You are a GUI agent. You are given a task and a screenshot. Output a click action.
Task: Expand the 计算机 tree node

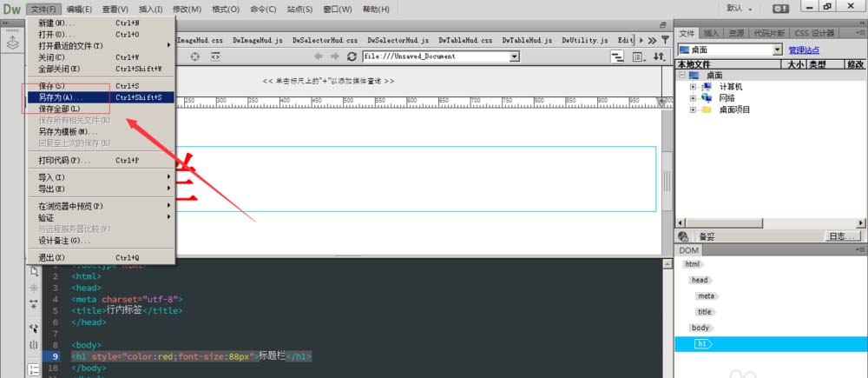[694, 87]
